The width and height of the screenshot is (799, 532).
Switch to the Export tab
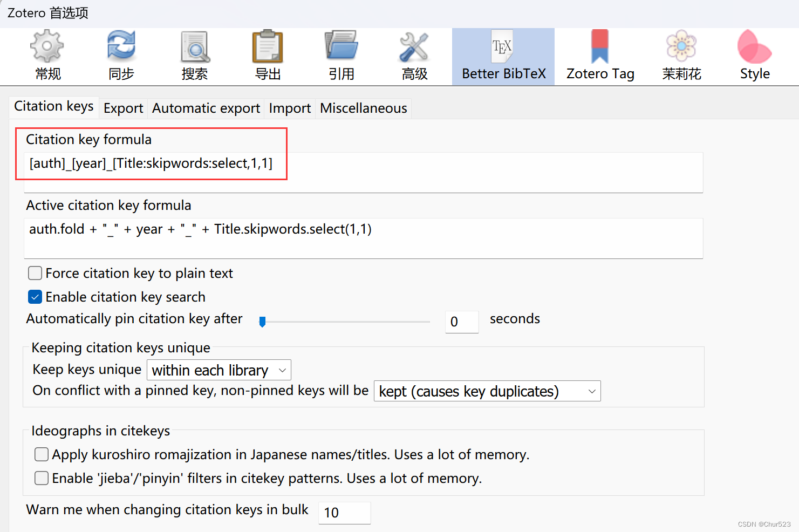[x=124, y=108]
